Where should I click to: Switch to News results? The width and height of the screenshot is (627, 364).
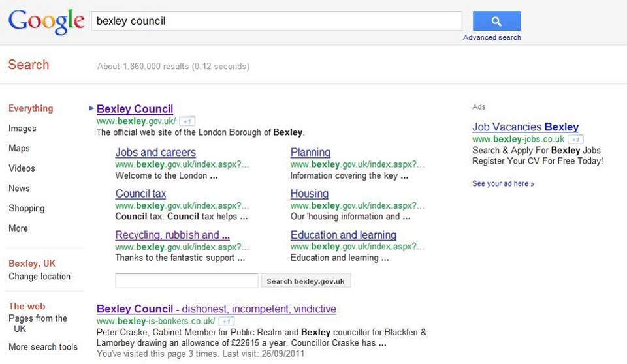pyautogui.click(x=19, y=188)
